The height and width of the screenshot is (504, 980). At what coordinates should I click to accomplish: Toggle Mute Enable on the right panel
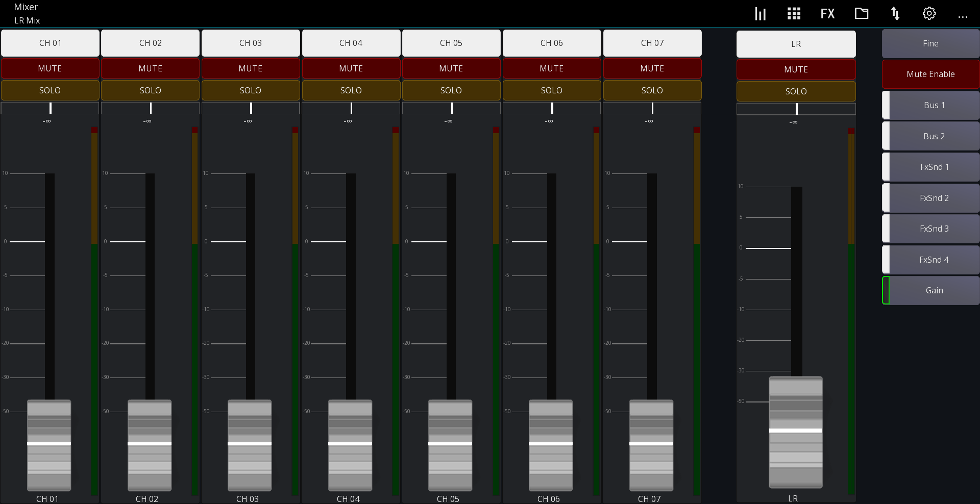coord(930,74)
